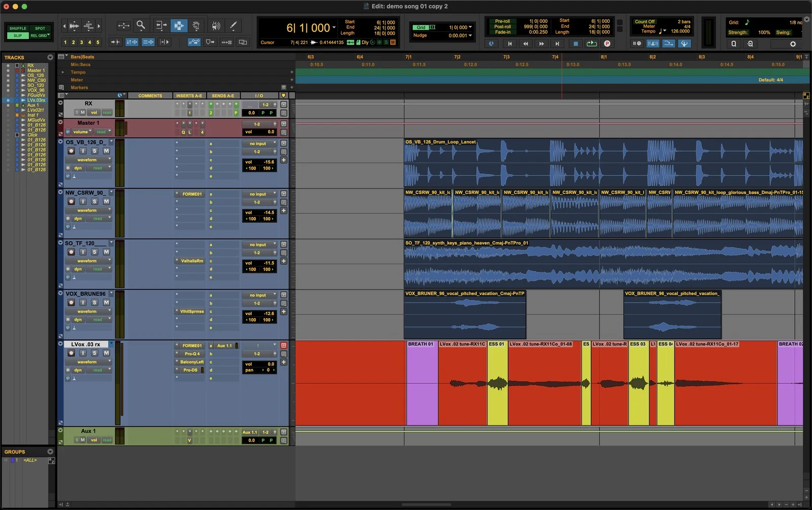Open the edit window view selector icon
Image resolution: width=812 pixels, height=510 pixels.
coord(62,95)
